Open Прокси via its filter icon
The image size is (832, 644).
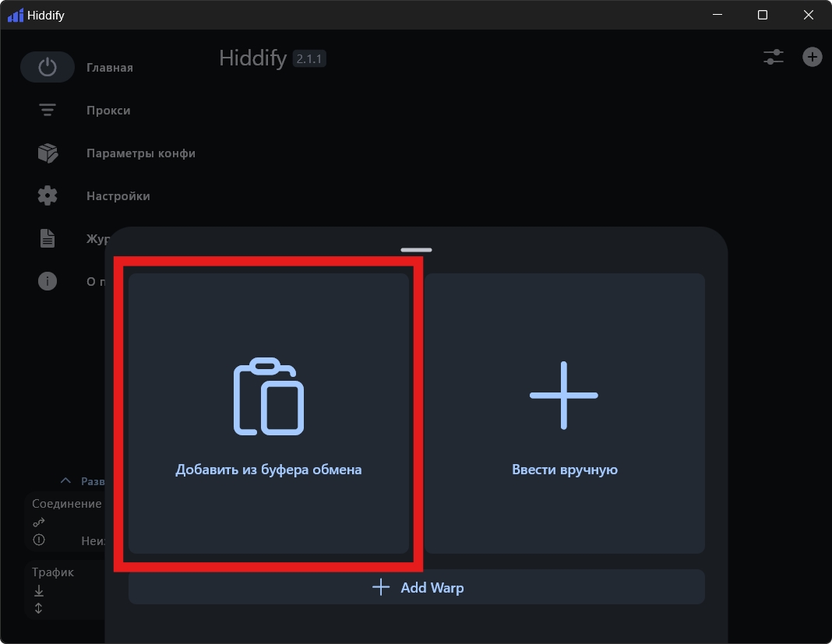pos(48,111)
